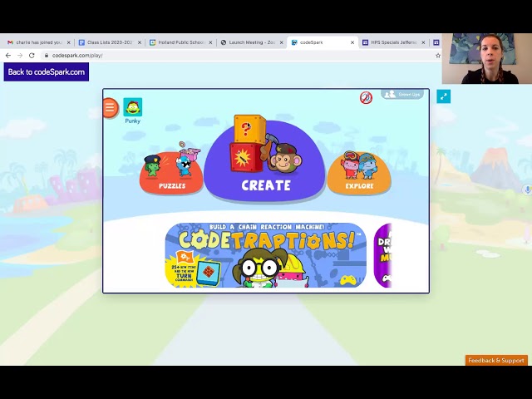Bookmark this page with the star
The image size is (532, 399).
click(x=438, y=56)
